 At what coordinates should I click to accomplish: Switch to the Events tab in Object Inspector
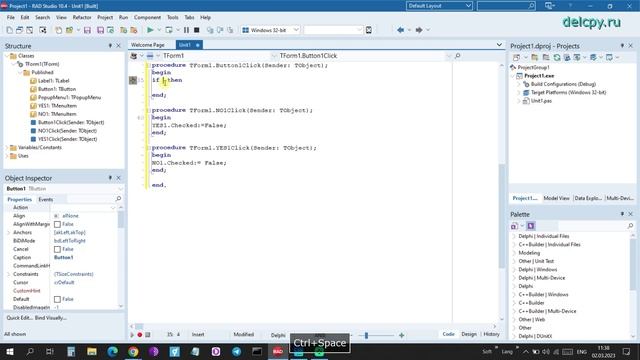pyautogui.click(x=45, y=200)
